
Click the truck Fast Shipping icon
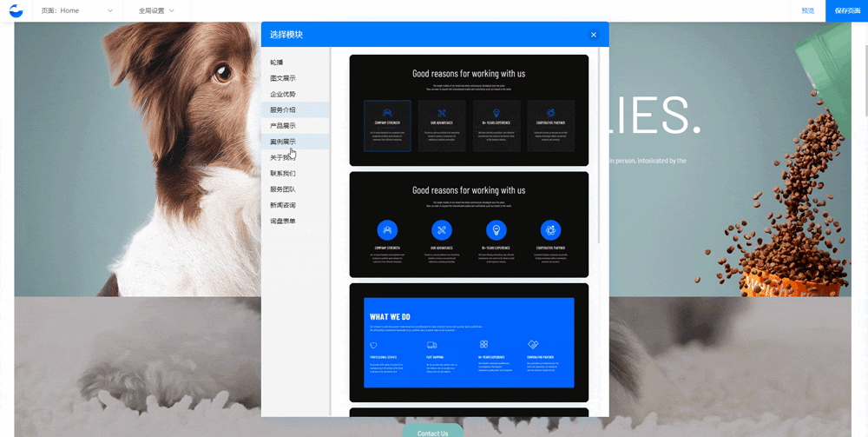[431, 345]
